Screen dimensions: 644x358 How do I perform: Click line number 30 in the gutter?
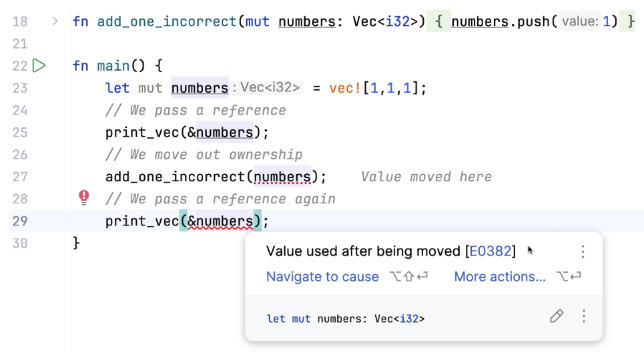(20, 243)
